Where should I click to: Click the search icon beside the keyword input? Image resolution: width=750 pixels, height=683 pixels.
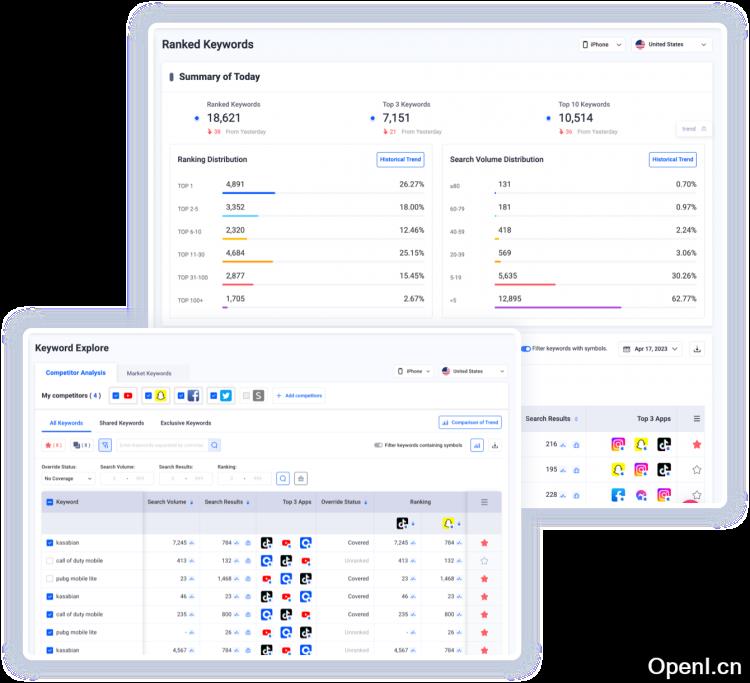point(215,445)
